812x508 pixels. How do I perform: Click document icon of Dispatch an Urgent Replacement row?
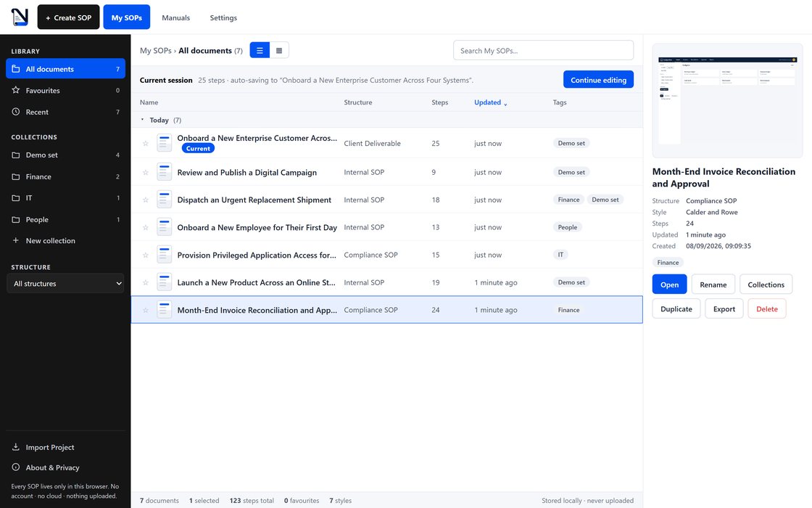(x=164, y=200)
